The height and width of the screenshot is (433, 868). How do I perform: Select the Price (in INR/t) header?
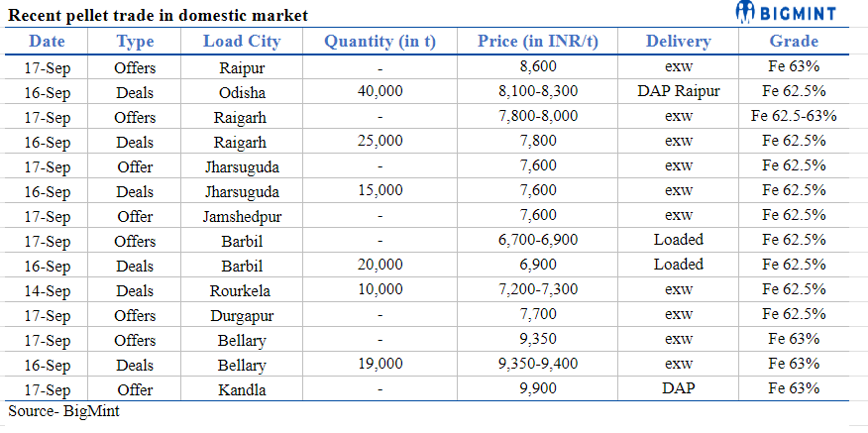point(537,41)
